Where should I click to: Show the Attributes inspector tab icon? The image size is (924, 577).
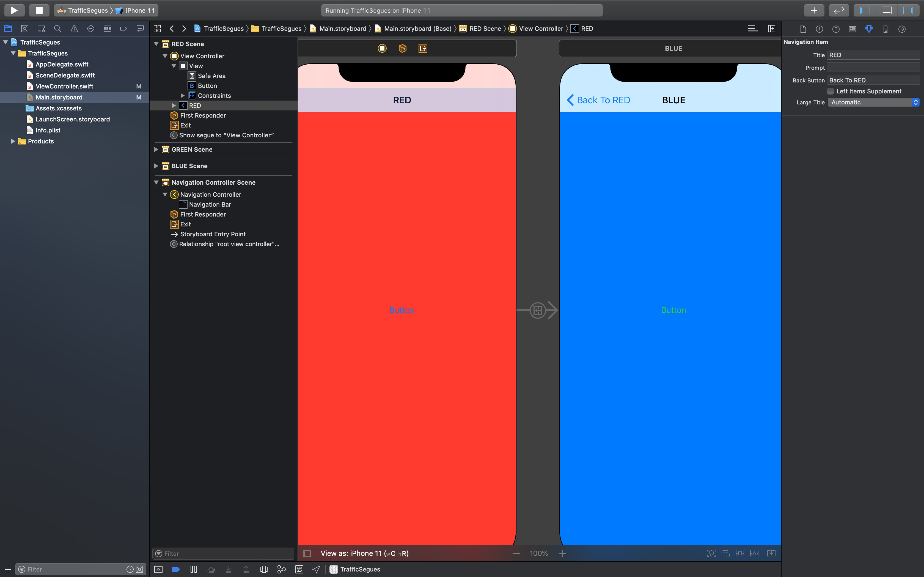(x=869, y=29)
